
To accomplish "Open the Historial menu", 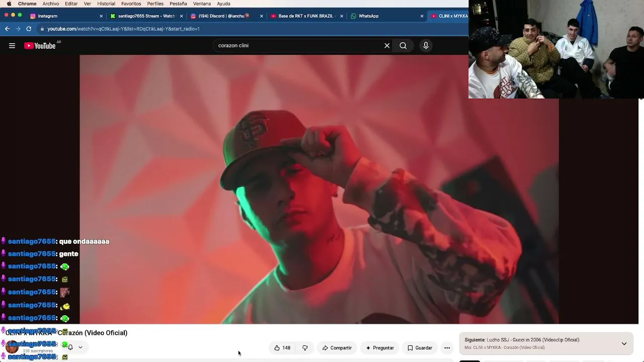I will tap(106, 4).
